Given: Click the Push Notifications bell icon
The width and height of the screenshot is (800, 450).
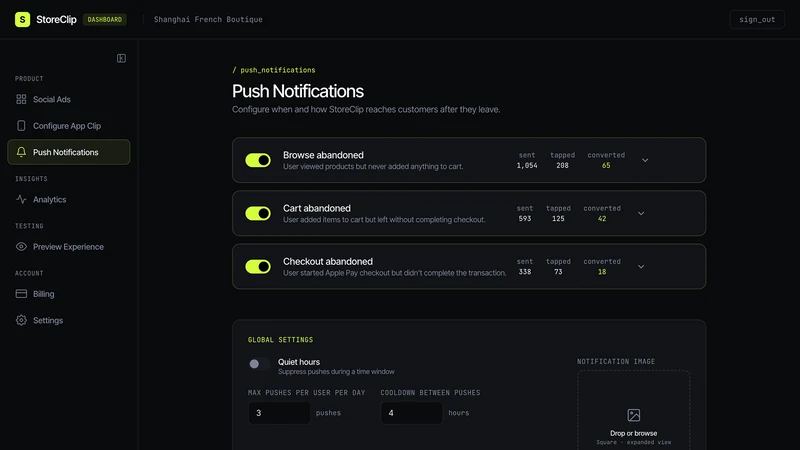Looking at the screenshot, I should tap(21, 152).
